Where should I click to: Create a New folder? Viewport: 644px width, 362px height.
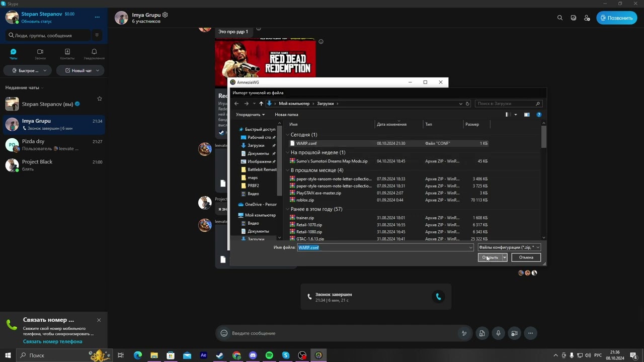point(286,115)
